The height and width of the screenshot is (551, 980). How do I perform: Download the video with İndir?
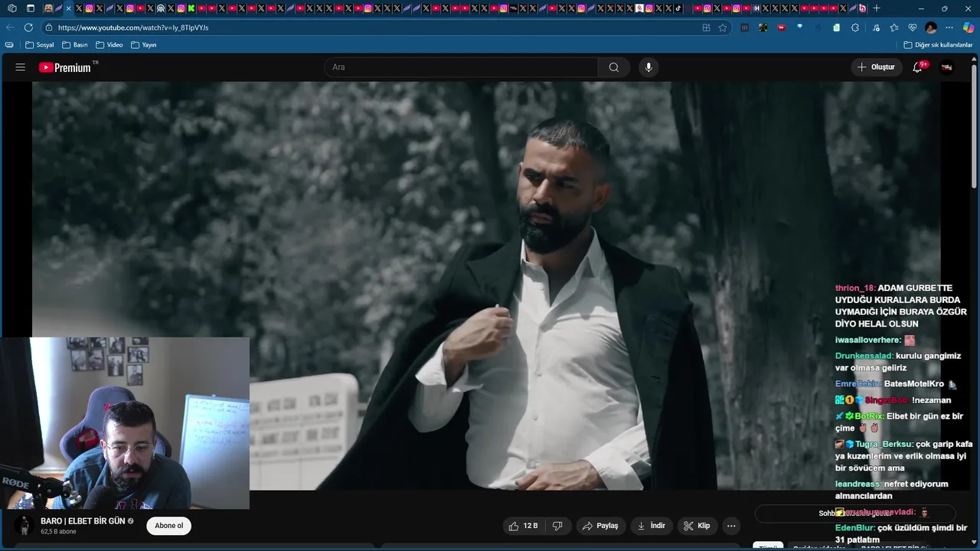[x=652, y=526]
